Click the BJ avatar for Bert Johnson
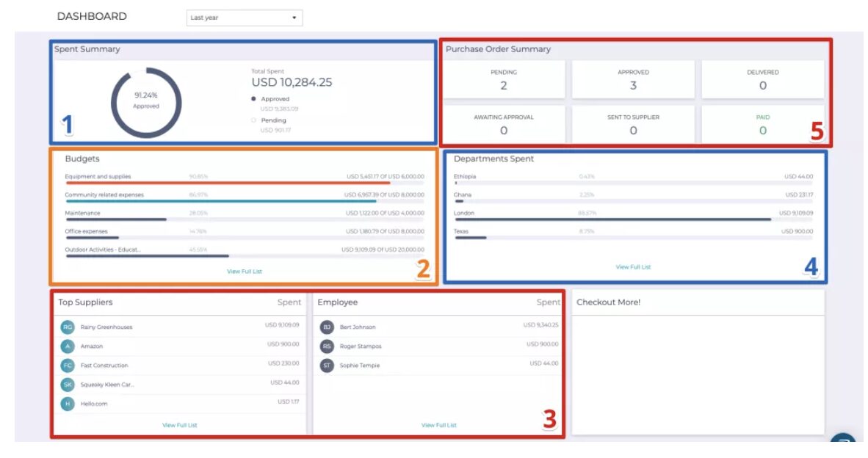868x458 pixels. [x=328, y=327]
